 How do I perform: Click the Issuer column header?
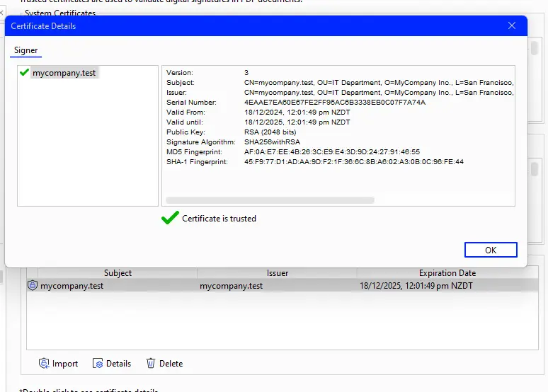click(x=278, y=273)
